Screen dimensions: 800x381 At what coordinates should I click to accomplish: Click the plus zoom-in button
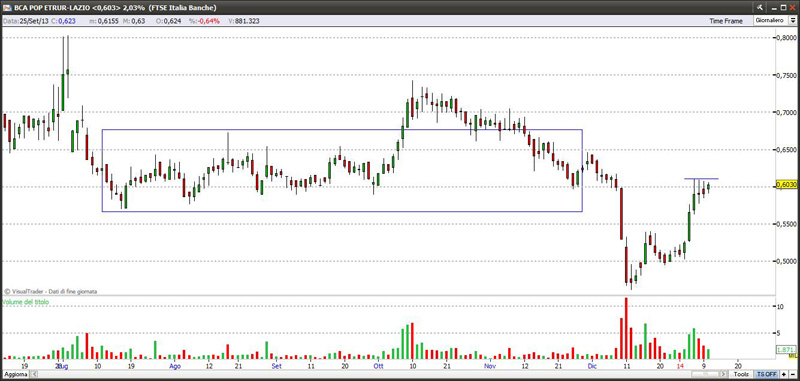[x=784, y=375]
